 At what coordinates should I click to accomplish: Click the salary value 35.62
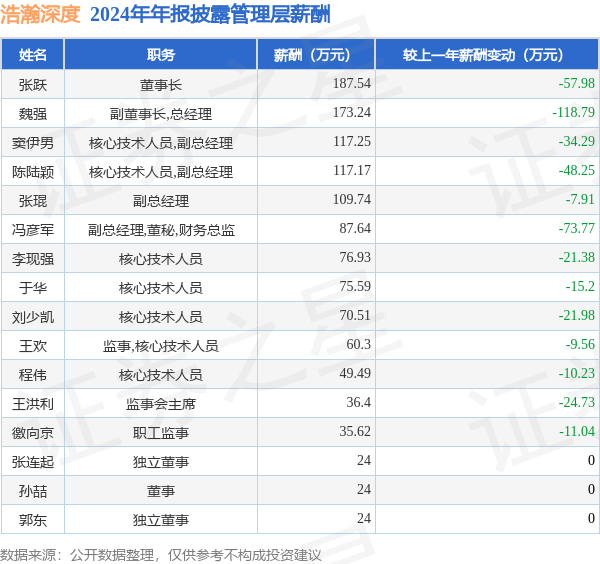[x=355, y=431]
